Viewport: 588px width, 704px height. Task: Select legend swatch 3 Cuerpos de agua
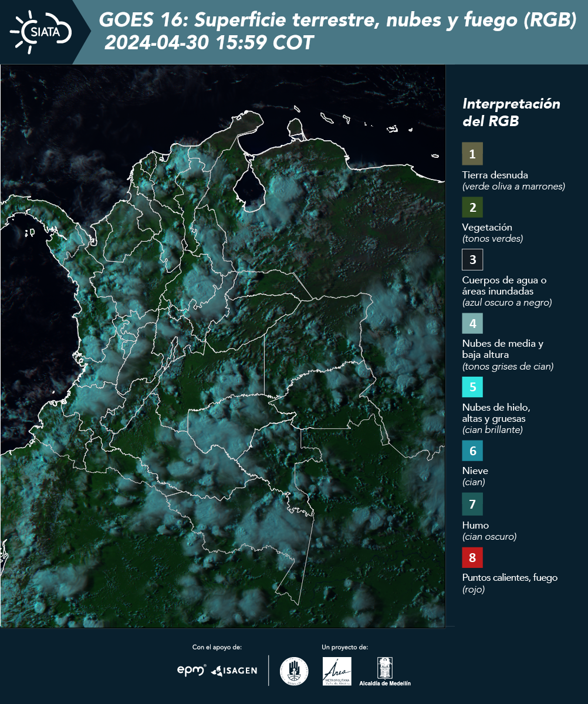[x=472, y=259]
